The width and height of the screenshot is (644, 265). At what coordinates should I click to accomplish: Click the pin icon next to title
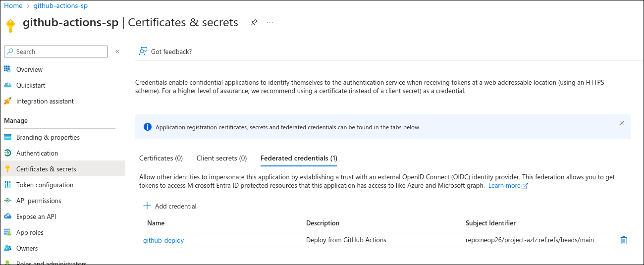(x=254, y=22)
